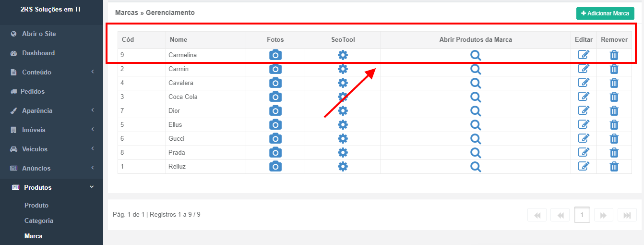View products of Cavalera brand
Image resolution: width=644 pixels, height=245 pixels.
point(476,83)
